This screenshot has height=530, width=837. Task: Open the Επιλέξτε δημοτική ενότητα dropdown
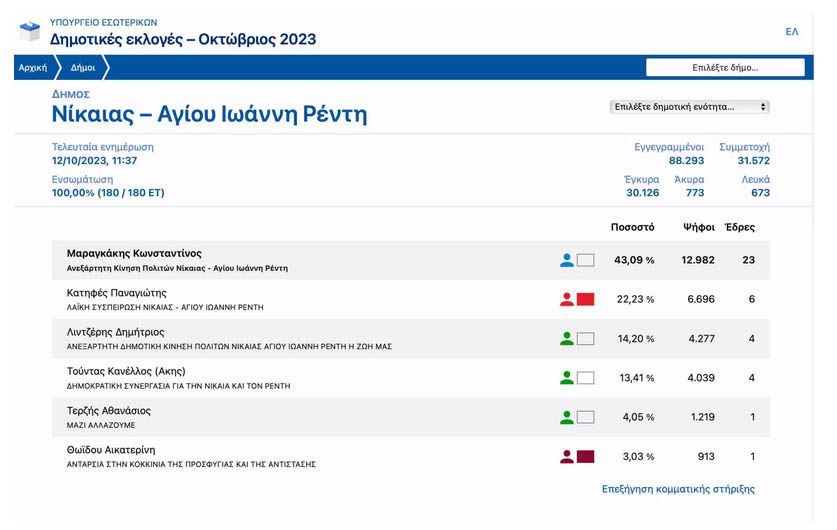tap(689, 107)
